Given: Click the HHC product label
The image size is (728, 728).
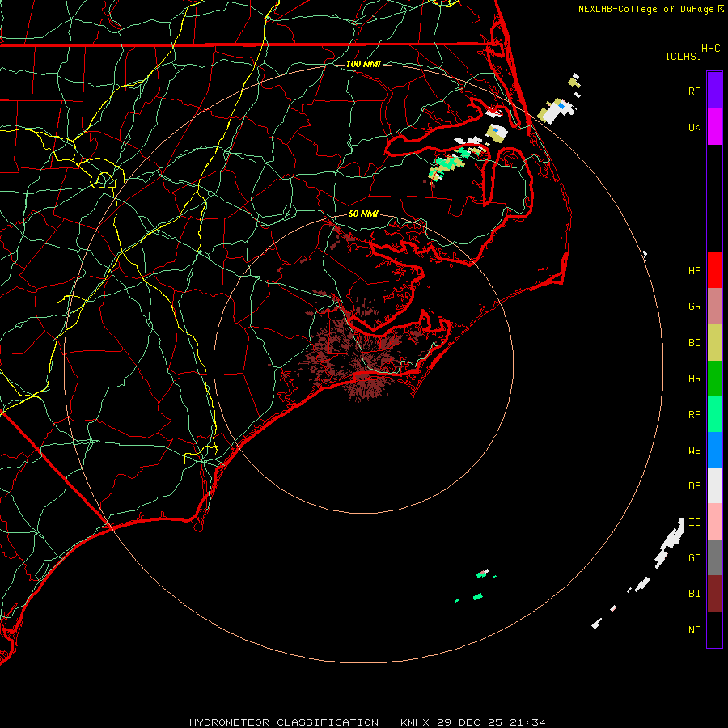Looking at the screenshot, I should click(x=710, y=49).
